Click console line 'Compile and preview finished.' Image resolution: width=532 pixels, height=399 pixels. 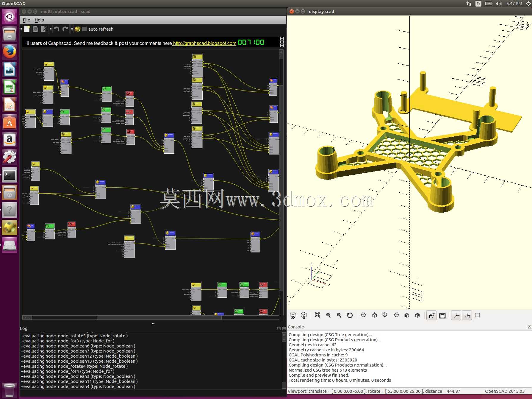click(x=319, y=375)
